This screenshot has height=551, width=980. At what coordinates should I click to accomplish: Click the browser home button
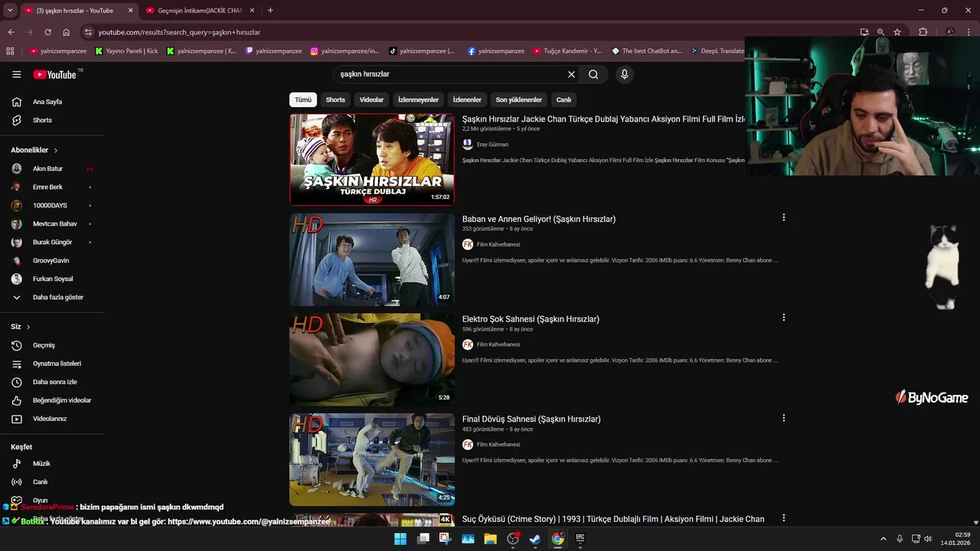tap(67, 32)
